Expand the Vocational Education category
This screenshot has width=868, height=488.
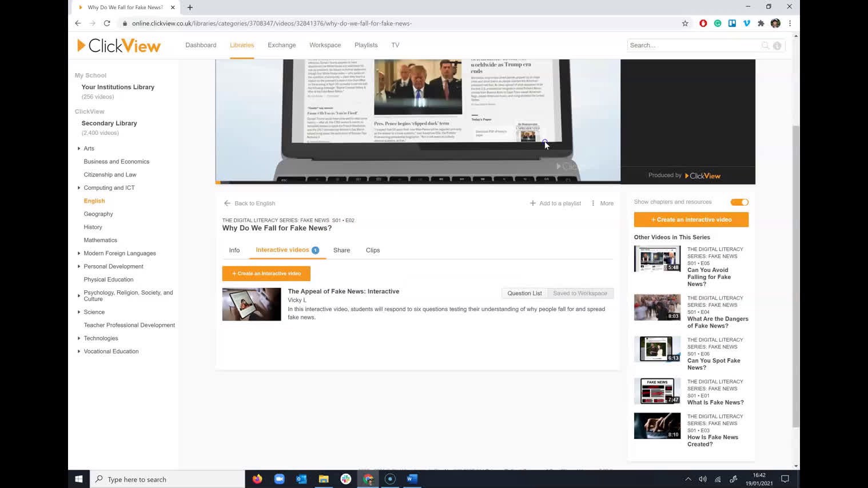pos(79,351)
